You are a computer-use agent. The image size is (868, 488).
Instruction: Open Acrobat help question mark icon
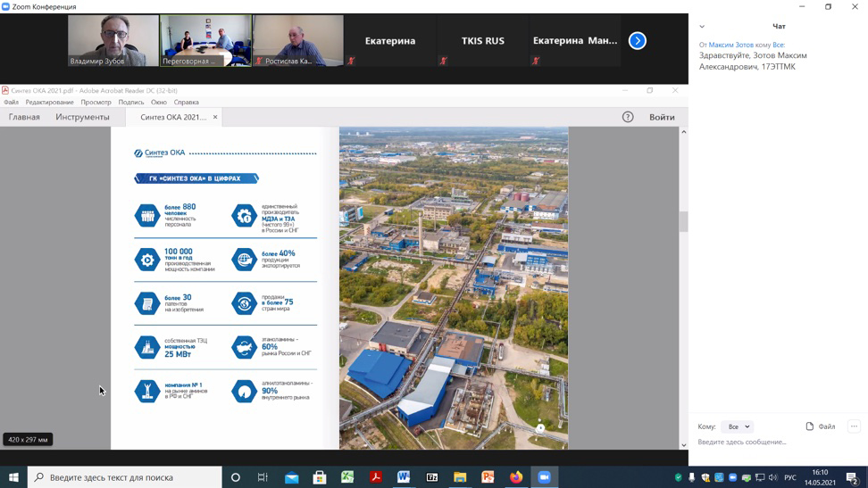tap(627, 117)
